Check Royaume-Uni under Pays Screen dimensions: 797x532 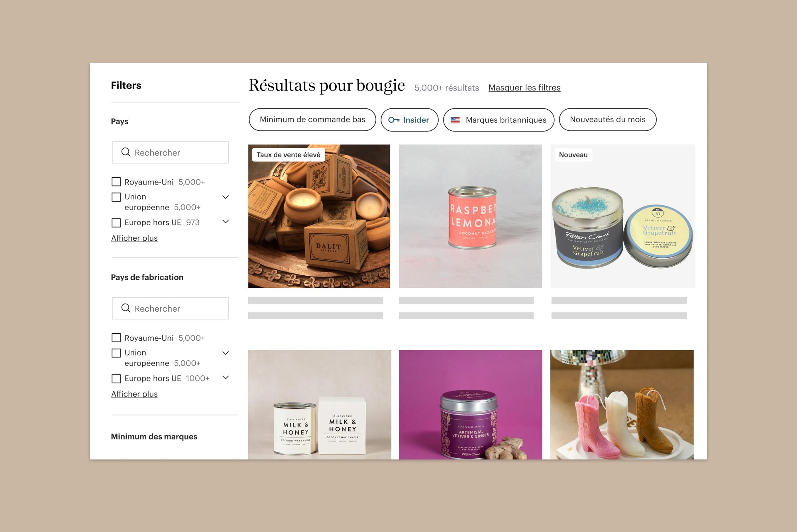(116, 182)
